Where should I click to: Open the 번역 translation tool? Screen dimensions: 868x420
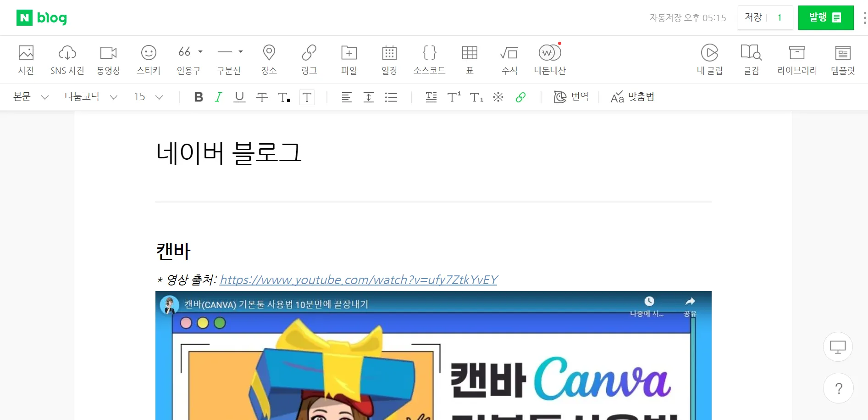(x=571, y=97)
